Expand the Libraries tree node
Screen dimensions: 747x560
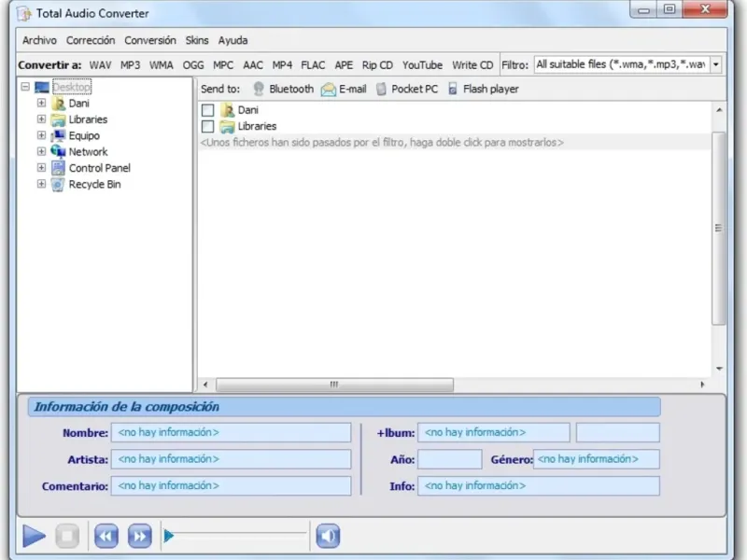click(41, 119)
